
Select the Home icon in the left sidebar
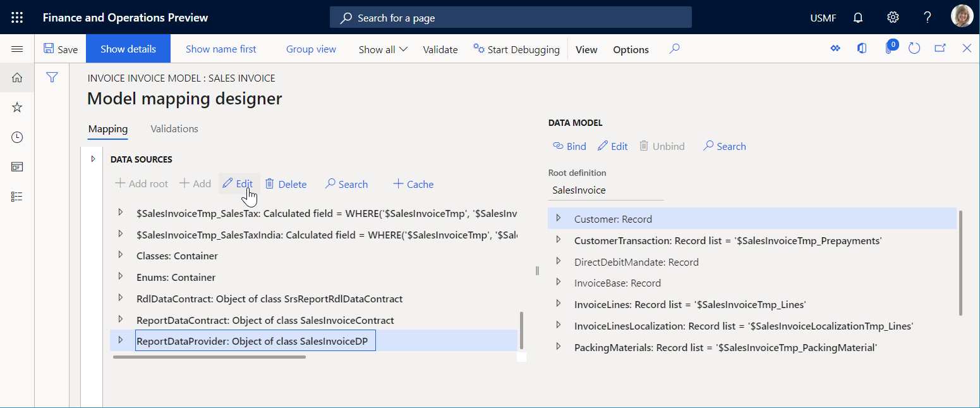(x=16, y=77)
